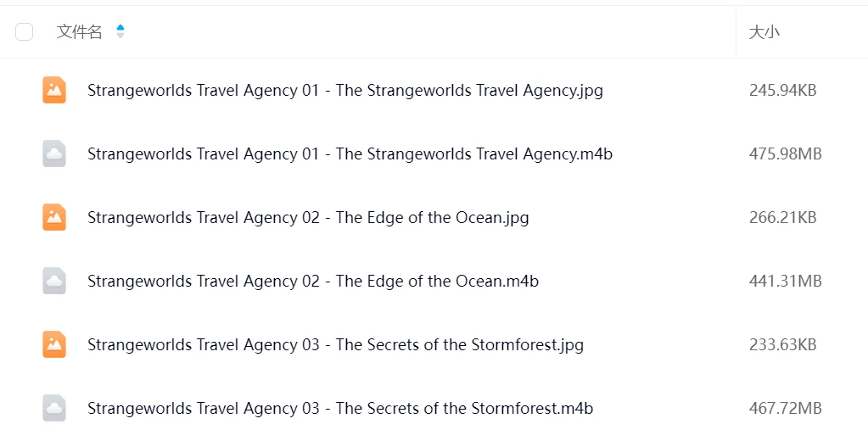The height and width of the screenshot is (441, 868).
Task: Click cloud icon for Secrets of the Stormforest m4b
Action: tap(54, 409)
